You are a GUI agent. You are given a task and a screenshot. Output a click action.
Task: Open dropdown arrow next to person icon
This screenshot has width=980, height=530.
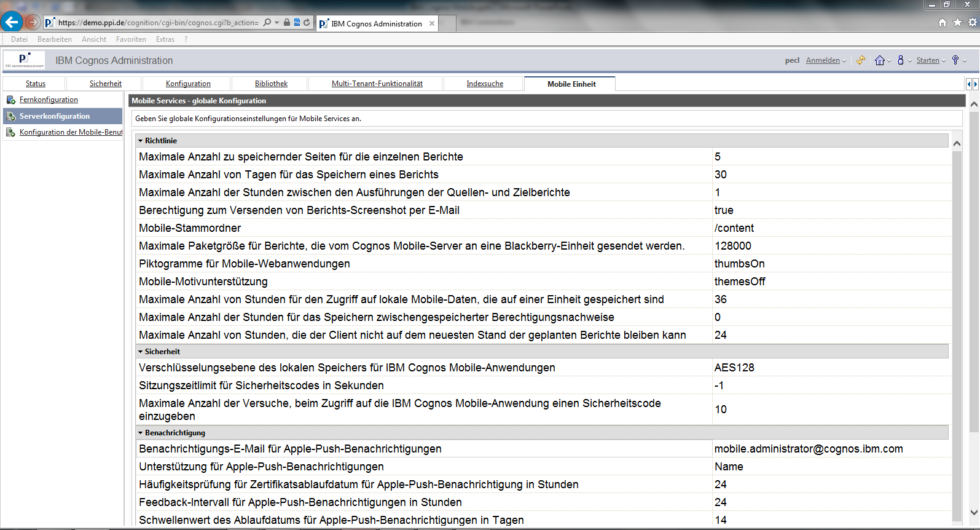pos(910,61)
